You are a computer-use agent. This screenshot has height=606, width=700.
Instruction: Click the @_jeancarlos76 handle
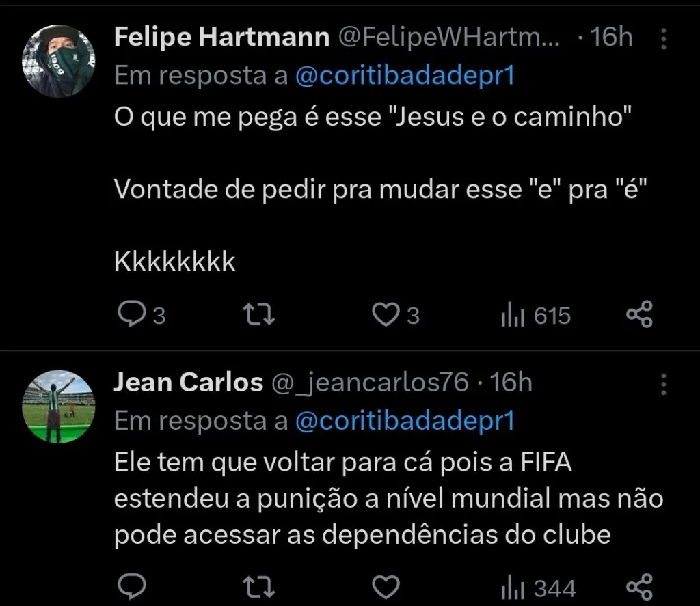[371, 383]
